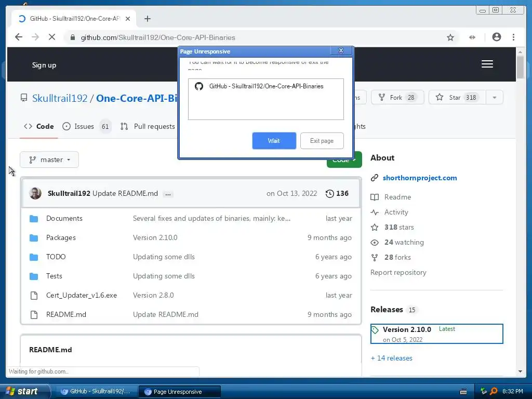Click magnifier icon in system tray

point(494,392)
